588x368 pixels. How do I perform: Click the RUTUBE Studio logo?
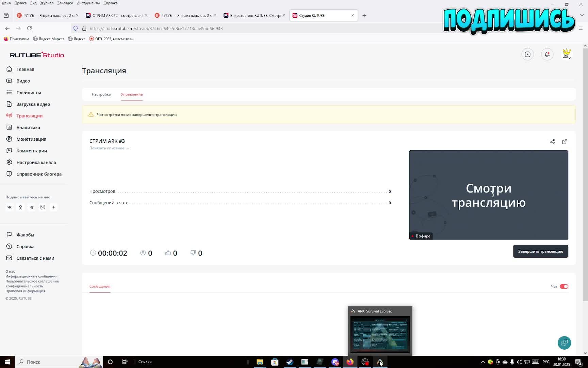click(37, 55)
